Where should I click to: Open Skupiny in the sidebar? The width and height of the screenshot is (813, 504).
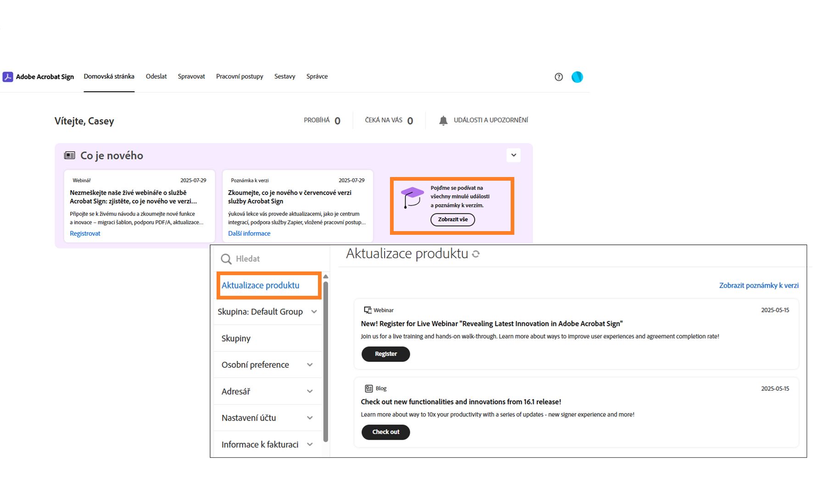[236, 338]
